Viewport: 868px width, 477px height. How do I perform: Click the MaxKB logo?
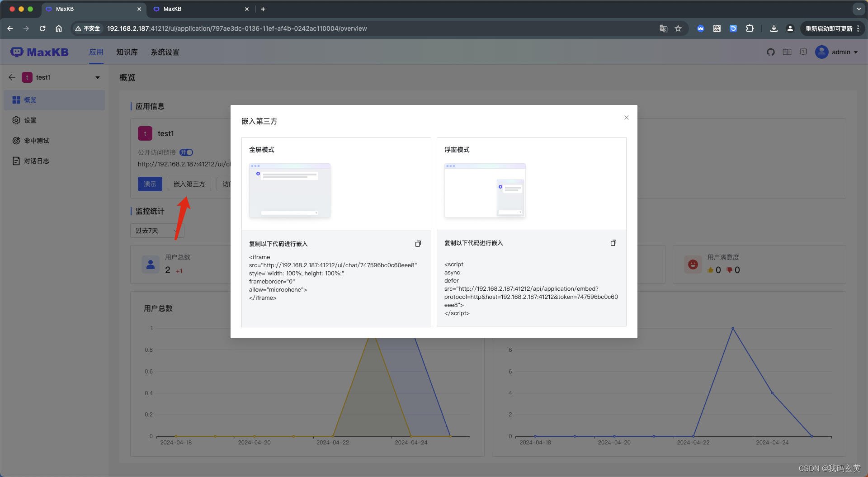pyautogui.click(x=39, y=52)
